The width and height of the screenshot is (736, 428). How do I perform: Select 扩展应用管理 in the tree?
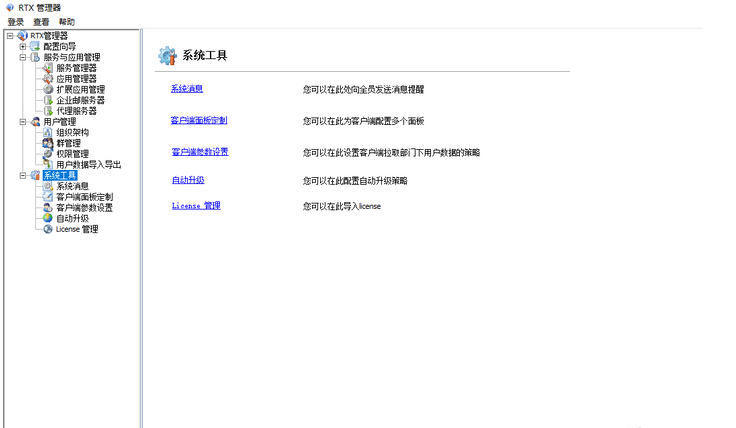(81, 89)
